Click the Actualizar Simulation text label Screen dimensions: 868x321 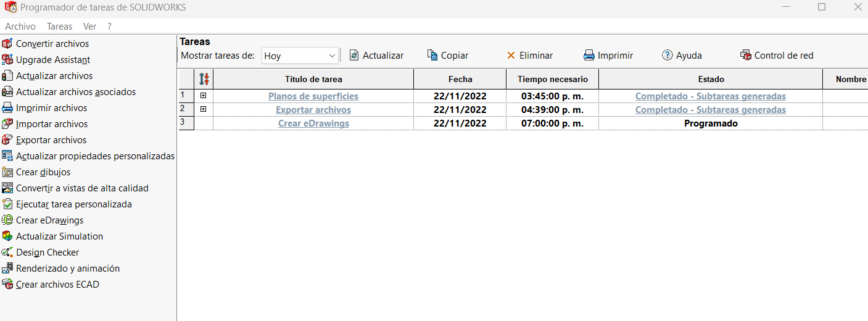coord(60,236)
